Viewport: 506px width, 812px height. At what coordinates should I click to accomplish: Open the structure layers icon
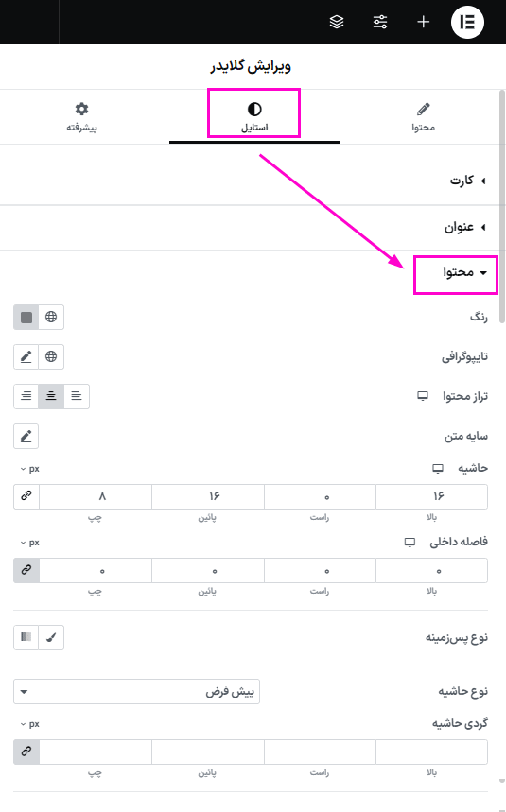[337, 22]
